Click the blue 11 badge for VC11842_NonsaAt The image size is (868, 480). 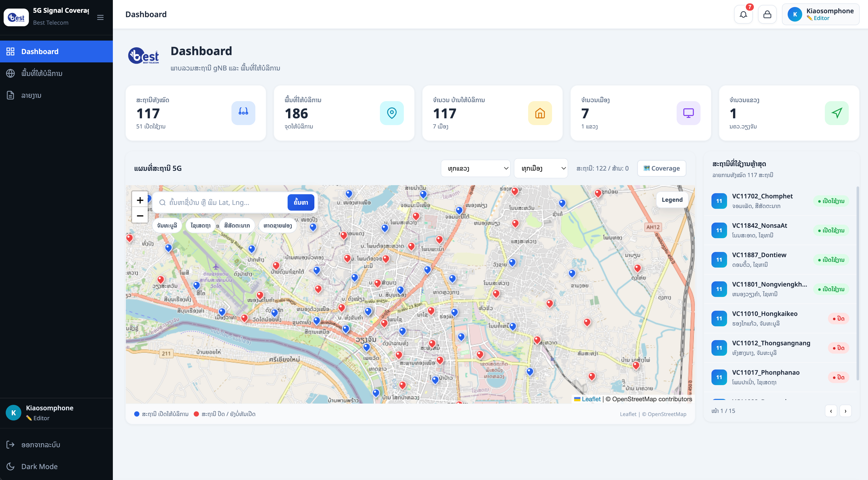coord(719,230)
